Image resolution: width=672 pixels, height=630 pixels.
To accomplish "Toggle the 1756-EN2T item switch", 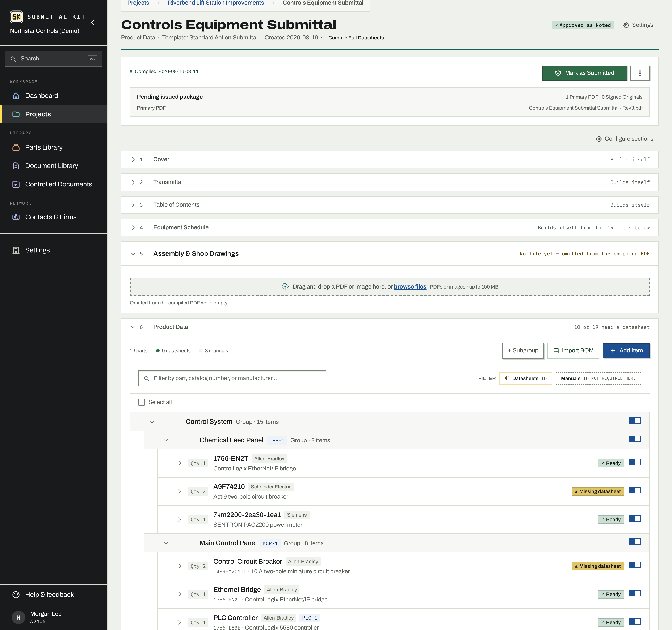I will pyautogui.click(x=635, y=462).
